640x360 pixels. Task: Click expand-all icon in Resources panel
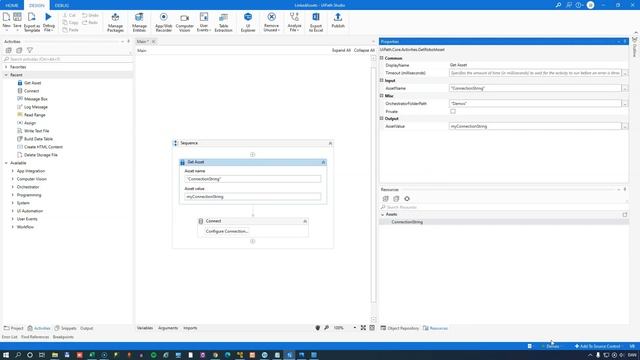pyautogui.click(x=386, y=199)
